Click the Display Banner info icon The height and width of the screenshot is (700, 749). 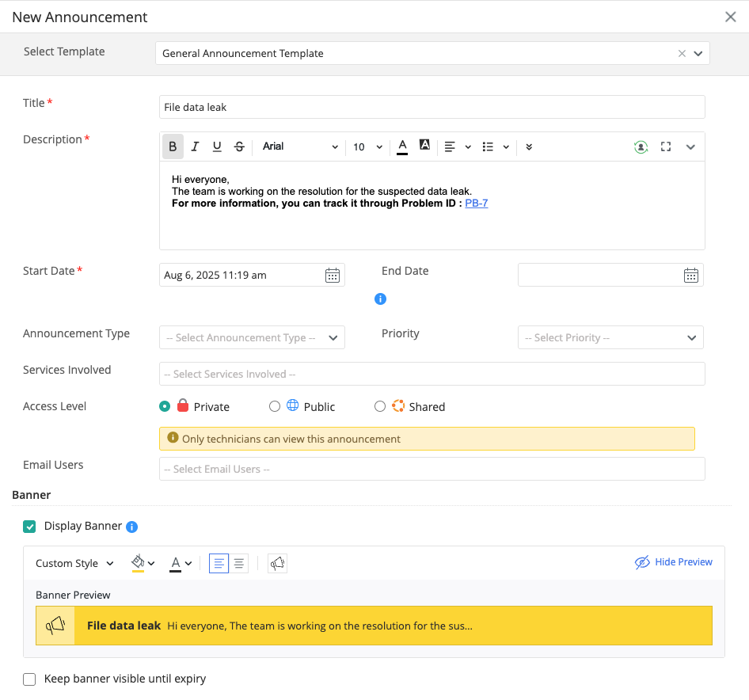click(132, 527)
